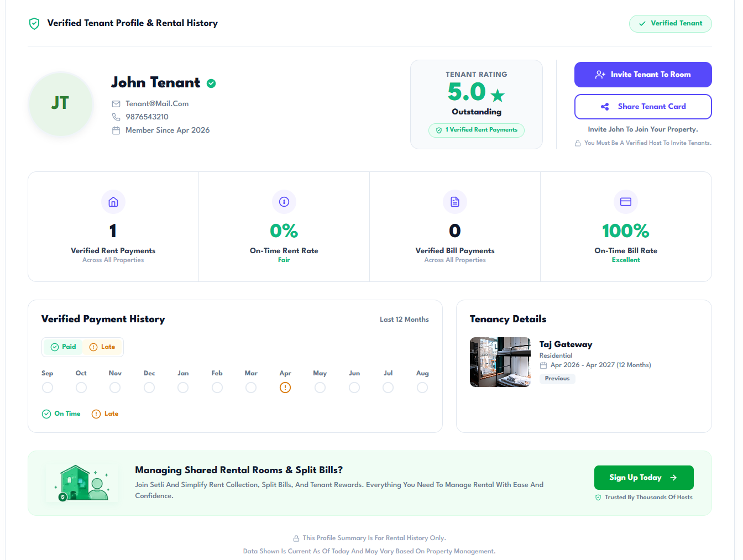Click Sign Up Today button
The width and height of the screenshot is (743, 560).
[644, 478]
